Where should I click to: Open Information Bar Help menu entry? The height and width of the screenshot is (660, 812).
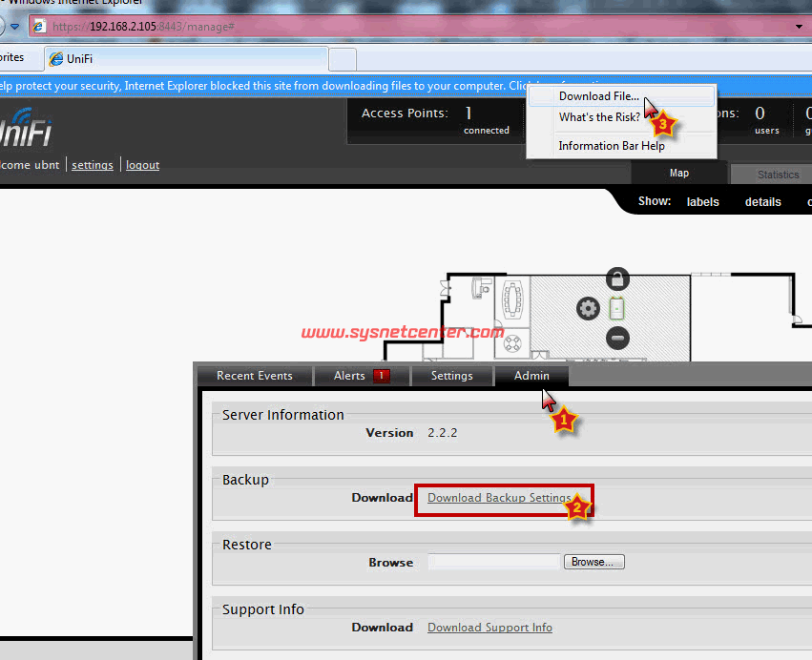(x=611, y=146)
